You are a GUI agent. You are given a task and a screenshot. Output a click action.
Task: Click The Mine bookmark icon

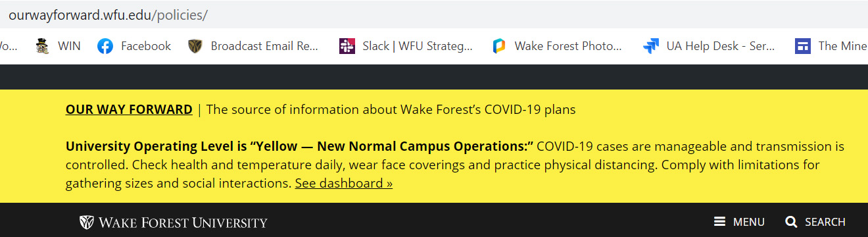pos(802,46)
